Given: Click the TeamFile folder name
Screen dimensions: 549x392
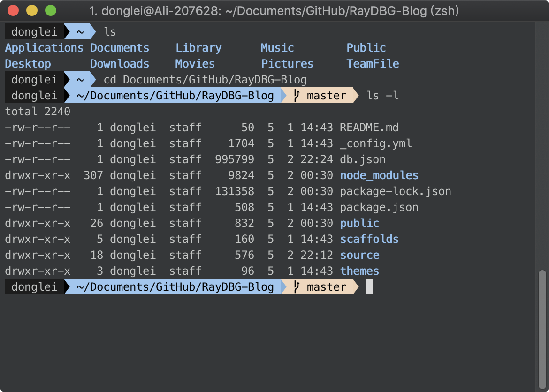Looking at the screenshot, I should pyautogui.click(x=373, y=64).
